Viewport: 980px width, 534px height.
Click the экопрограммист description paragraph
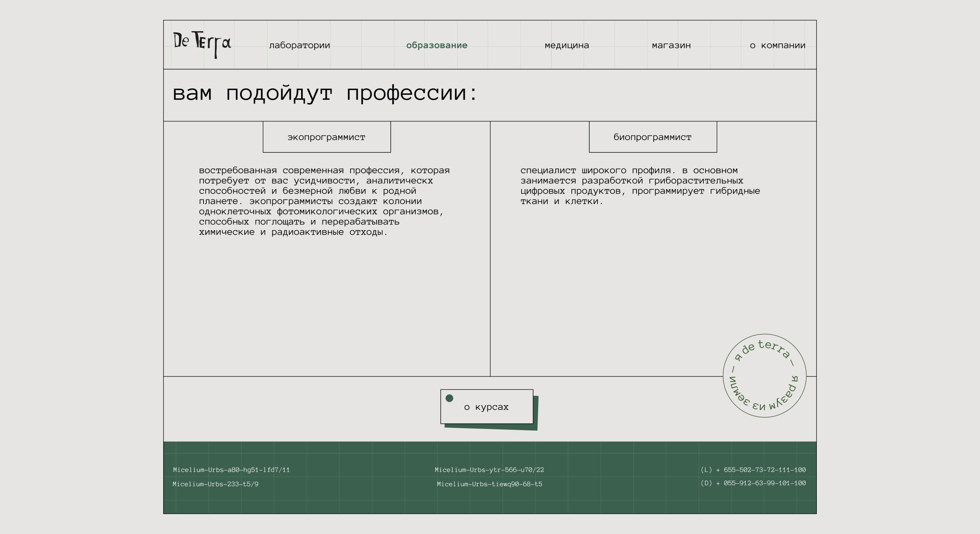coord(324,201)
